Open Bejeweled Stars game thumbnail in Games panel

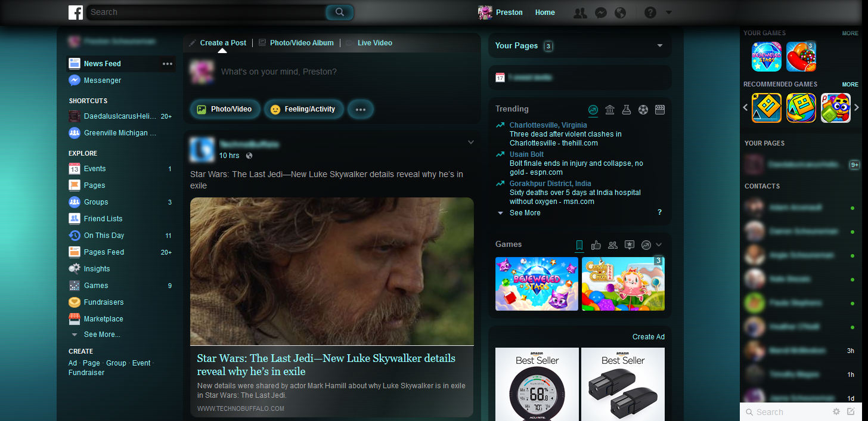(537, 284)
